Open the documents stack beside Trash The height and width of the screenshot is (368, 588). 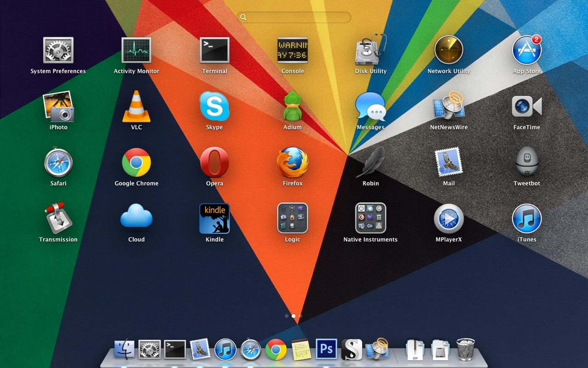coord(440,350)
